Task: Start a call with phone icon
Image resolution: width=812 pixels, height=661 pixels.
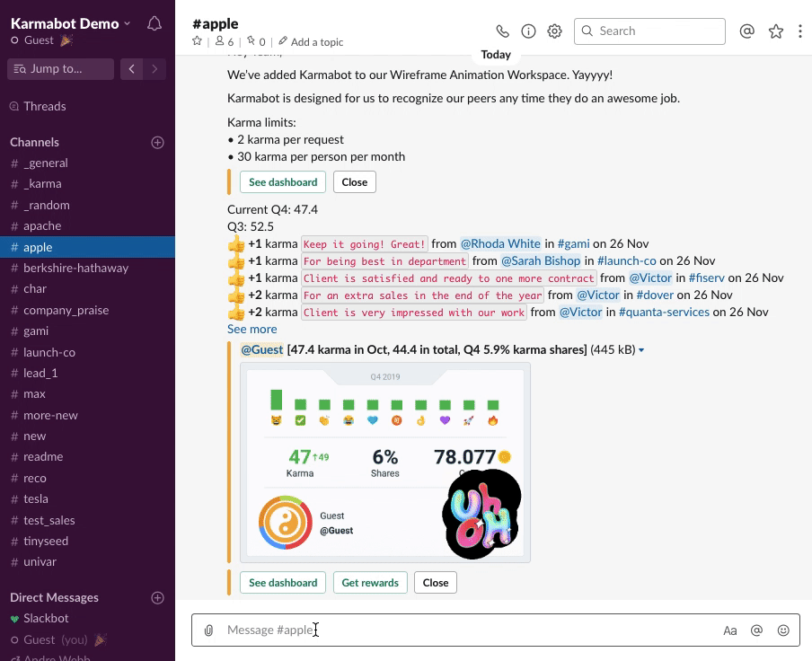Action: 502,31
